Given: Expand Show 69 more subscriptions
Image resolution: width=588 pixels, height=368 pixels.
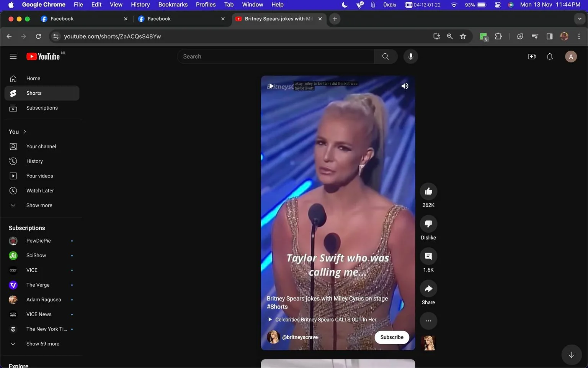Looking at the screenshot, I should coord(42,343).
